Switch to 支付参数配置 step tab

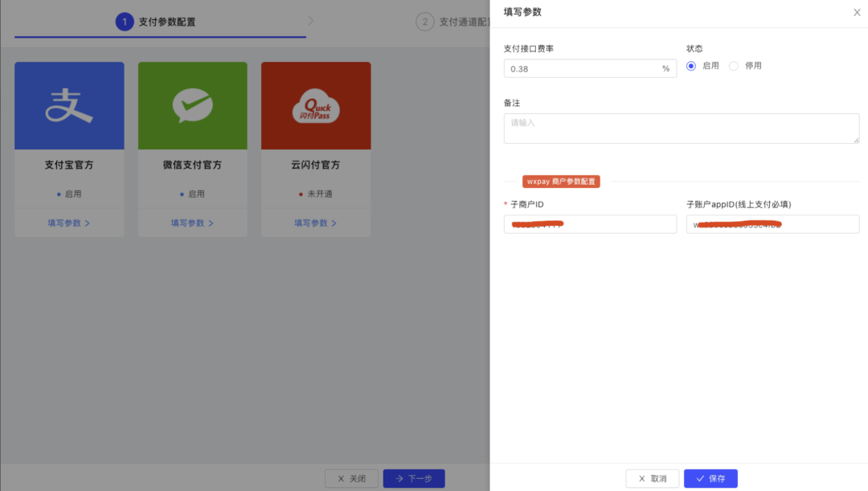pos(166,22)
